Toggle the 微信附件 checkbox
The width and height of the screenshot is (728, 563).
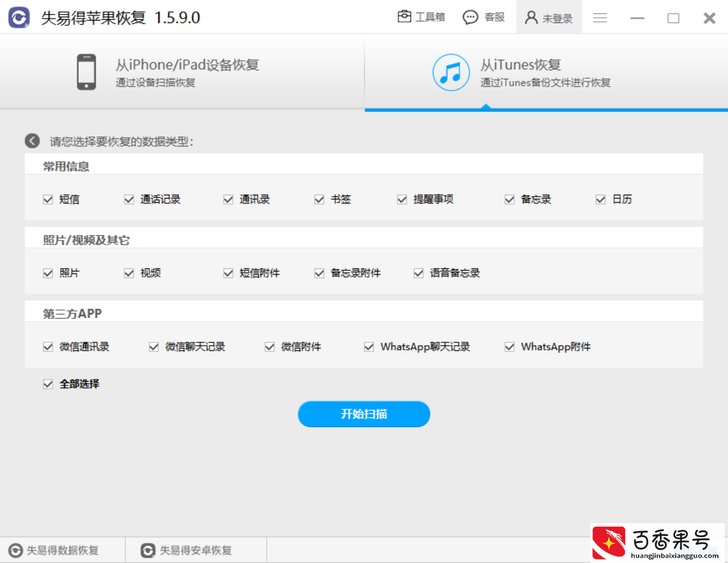[269, 346]
